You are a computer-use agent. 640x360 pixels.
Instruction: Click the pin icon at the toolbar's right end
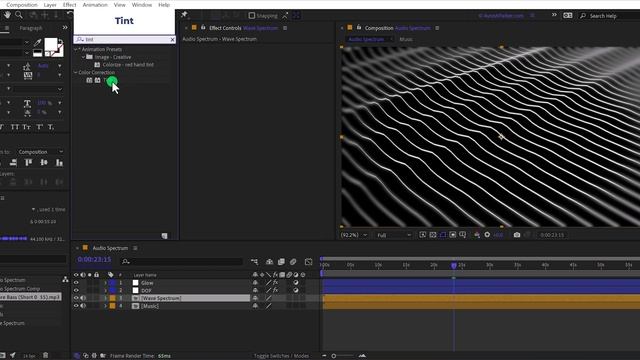(x=184, y=15)
